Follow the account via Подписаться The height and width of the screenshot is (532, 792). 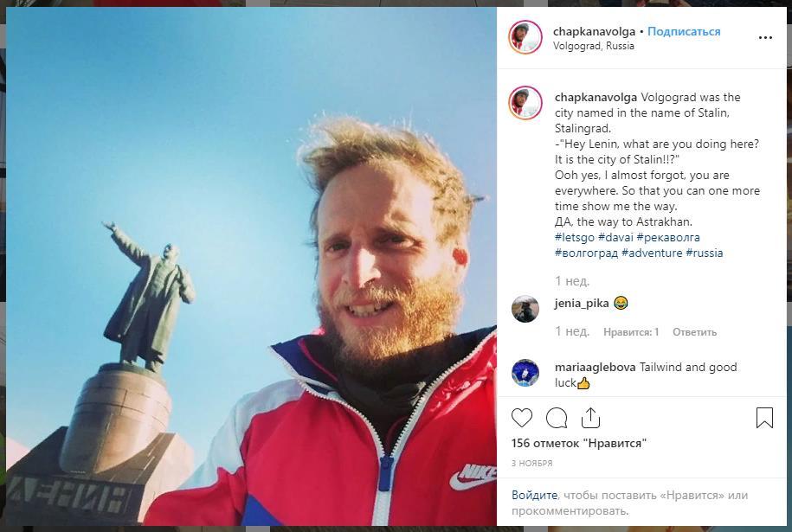684,31
